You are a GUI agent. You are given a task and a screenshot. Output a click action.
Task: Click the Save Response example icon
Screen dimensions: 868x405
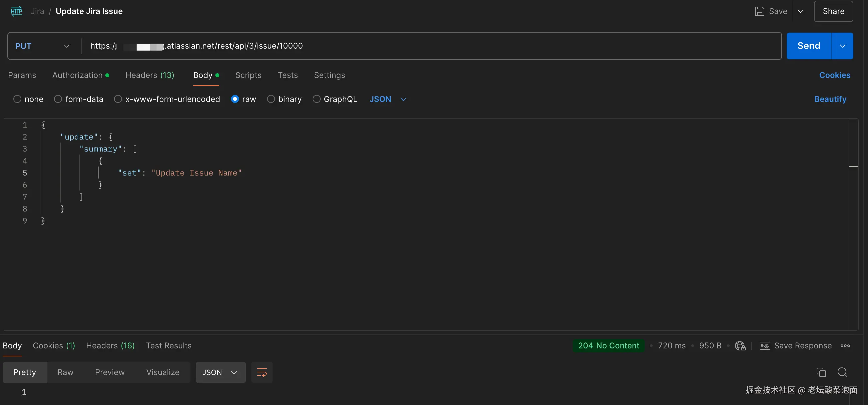(765, 346)
